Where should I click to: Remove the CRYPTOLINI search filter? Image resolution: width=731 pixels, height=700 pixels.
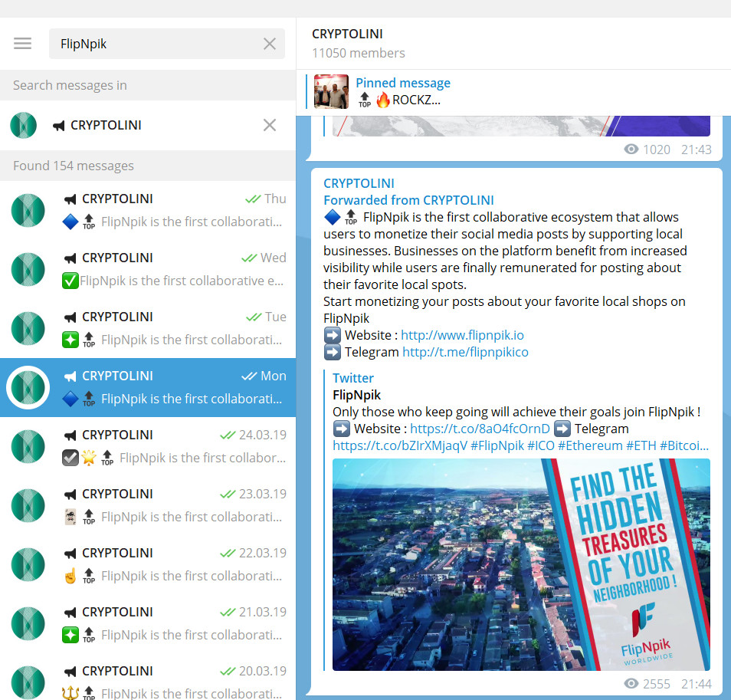point(270,125)
